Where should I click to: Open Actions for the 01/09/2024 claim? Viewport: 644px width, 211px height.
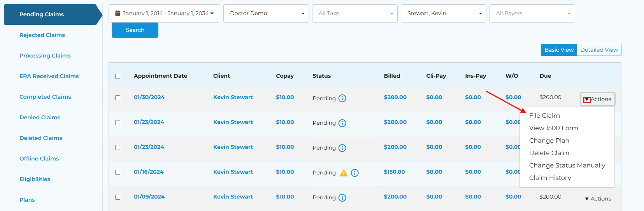(x=598, y=199)
